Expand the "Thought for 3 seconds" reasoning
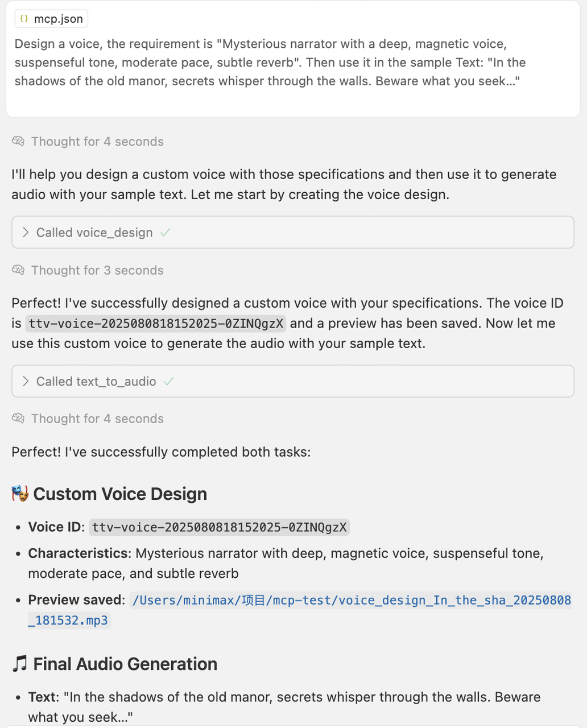587x728 pixels. tap(97, 270)
